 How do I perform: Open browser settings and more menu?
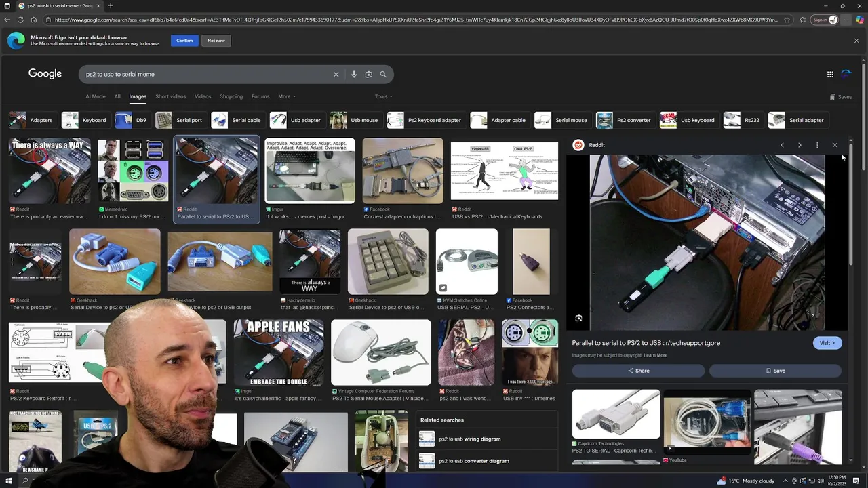pyautogui.click(x=846, y=20)
